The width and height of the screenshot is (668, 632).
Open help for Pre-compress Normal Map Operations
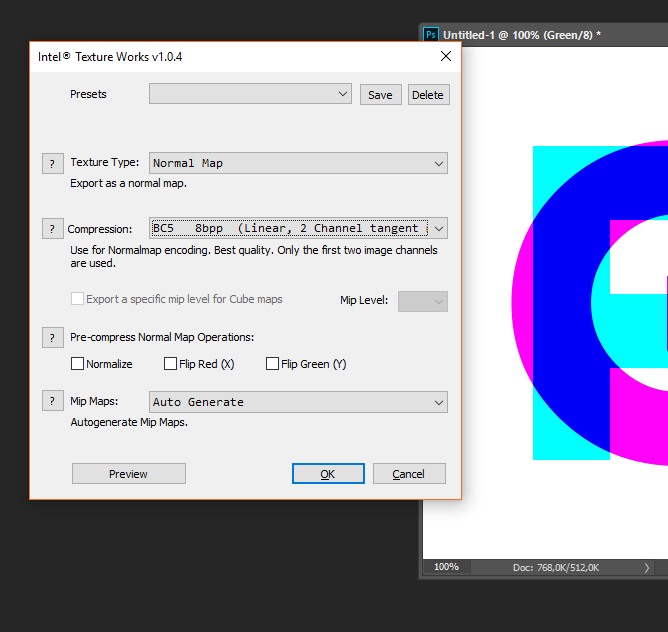tap(53, 337)
